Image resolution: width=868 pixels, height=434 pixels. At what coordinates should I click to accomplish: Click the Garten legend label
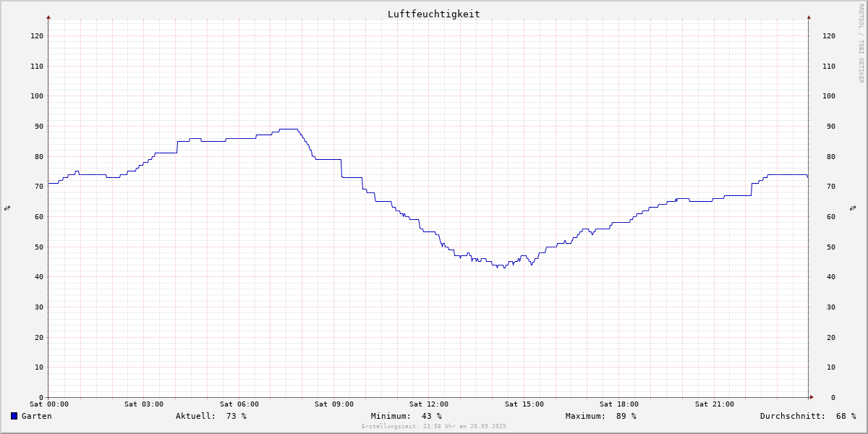(36, 416)
